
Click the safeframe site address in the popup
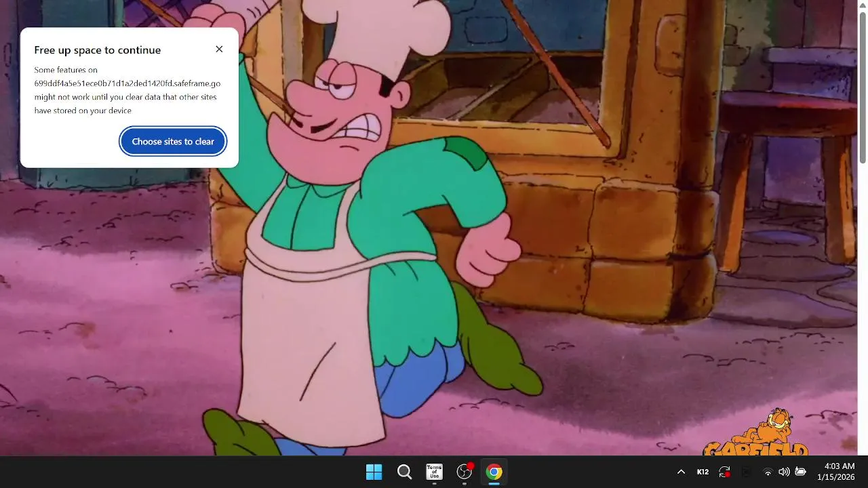pos(127,83)
